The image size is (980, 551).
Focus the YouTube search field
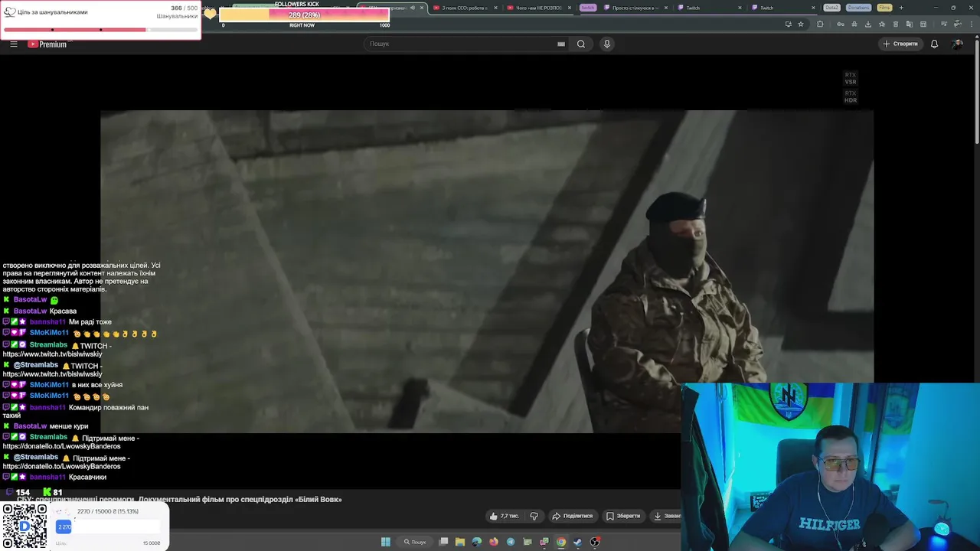coord(465,44)
